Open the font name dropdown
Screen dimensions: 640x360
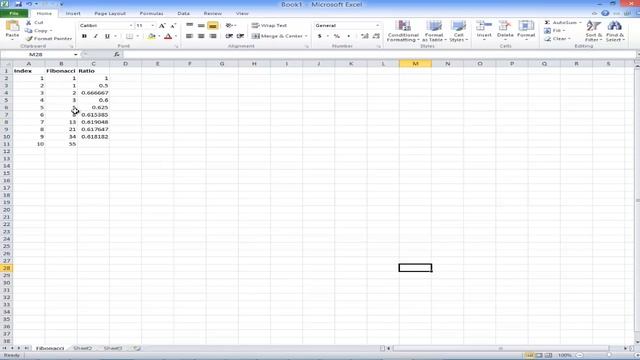(x=131, y=26)
